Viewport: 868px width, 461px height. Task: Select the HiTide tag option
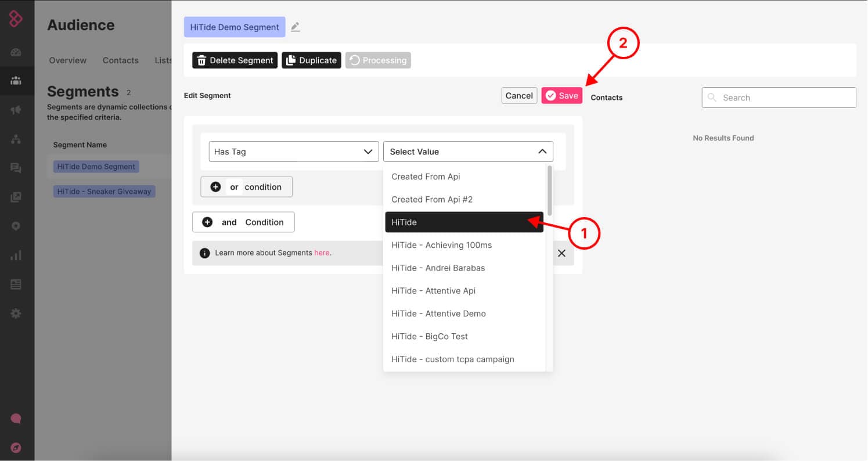tap(464, 222)
